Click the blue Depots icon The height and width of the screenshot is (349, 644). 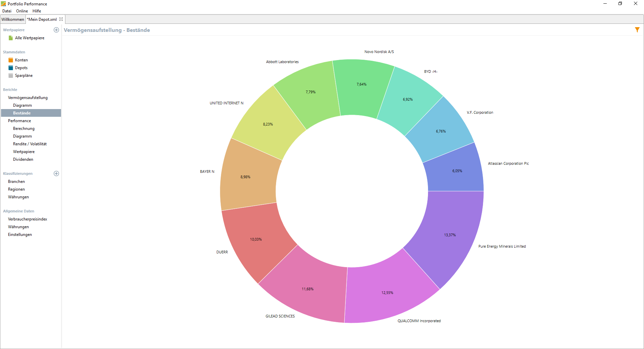click(11, 68)
